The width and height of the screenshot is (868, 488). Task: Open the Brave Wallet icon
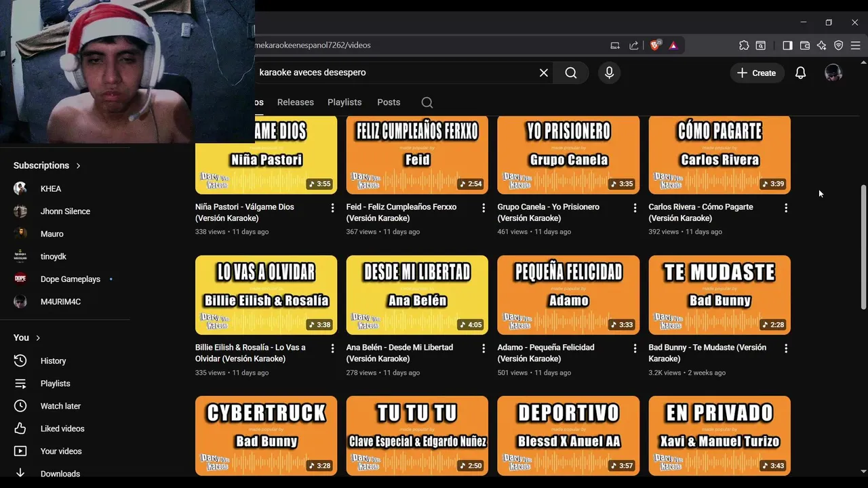click(x=805, y=45)
